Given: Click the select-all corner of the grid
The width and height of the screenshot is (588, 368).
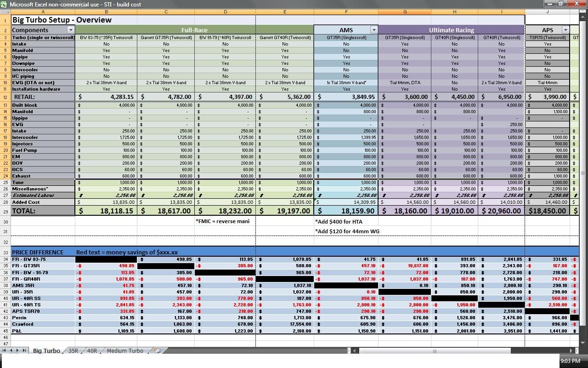Looking at the screenshot, I should (x=6, y=12).
